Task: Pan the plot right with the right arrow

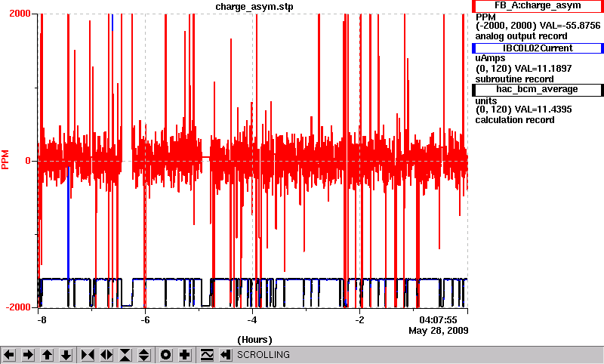Action: tap(28, 354)
